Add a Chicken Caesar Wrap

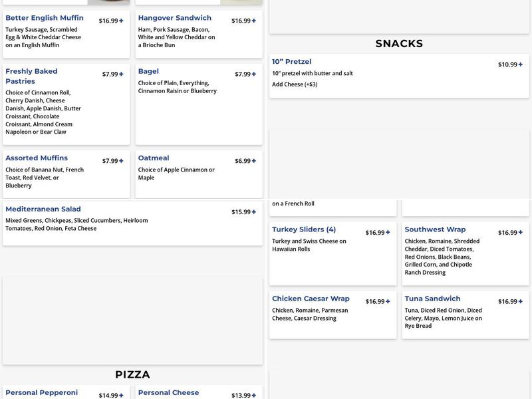[389, 300]
